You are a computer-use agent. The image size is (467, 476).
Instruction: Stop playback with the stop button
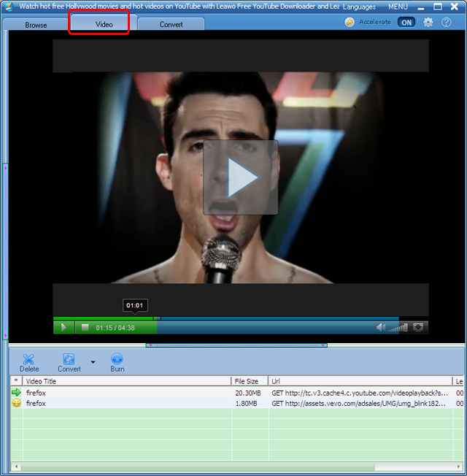coord(85,328)
